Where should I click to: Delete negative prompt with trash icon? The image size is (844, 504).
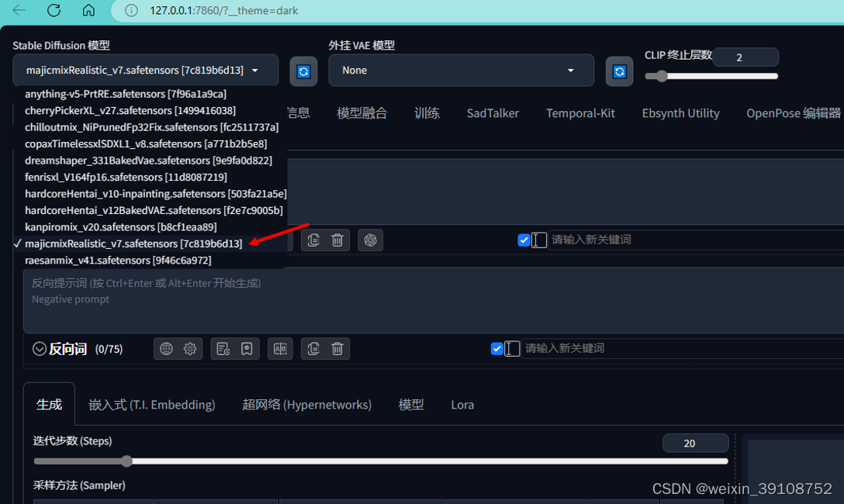coord(337,349)
